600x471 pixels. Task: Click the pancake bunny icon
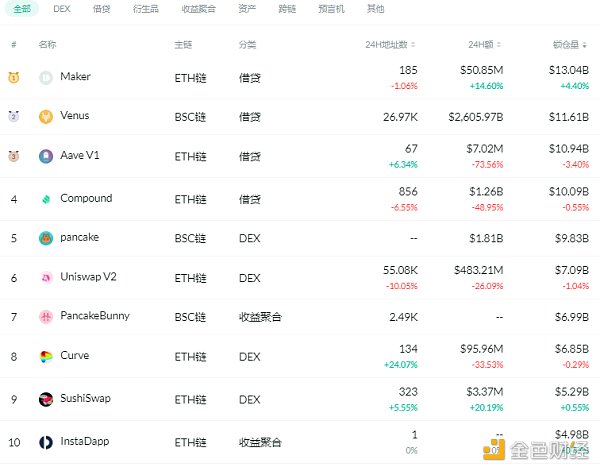pyautogui.click(x=46, y=238)
